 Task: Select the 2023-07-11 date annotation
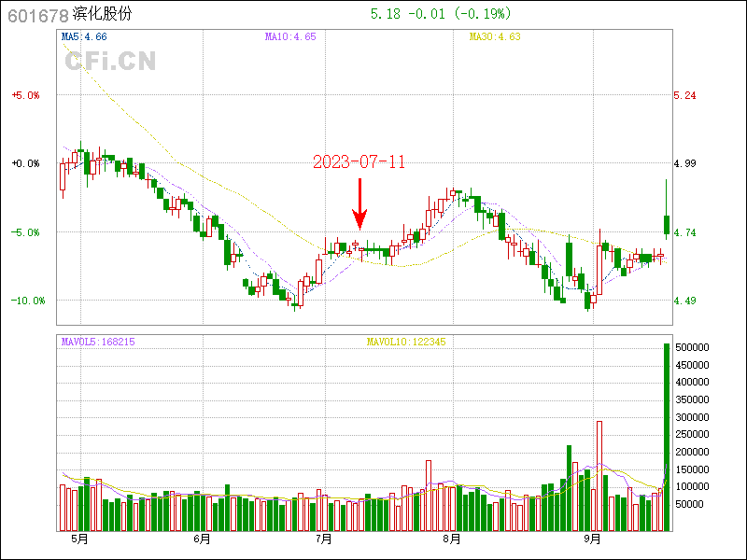coord(359,161)
